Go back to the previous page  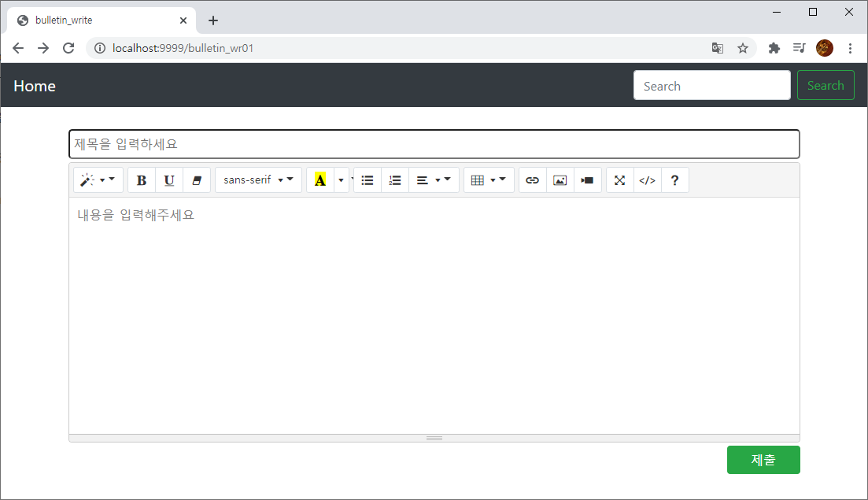[x=18, y=48]
